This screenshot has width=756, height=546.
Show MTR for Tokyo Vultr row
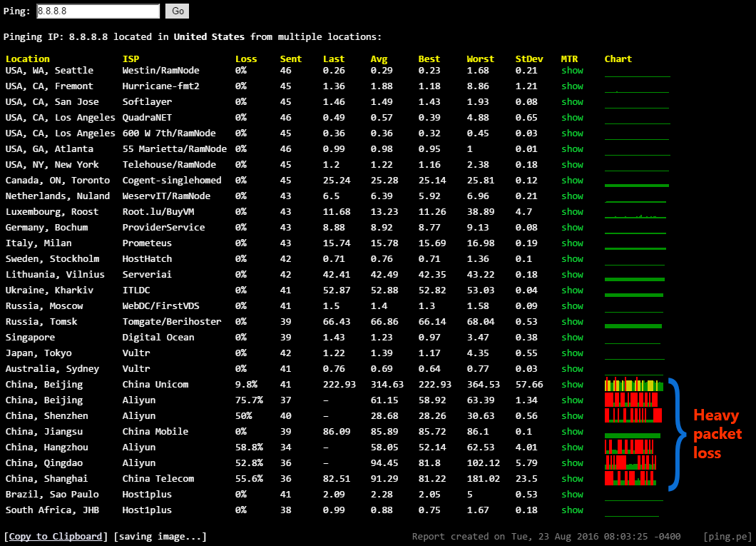(572, 353)
